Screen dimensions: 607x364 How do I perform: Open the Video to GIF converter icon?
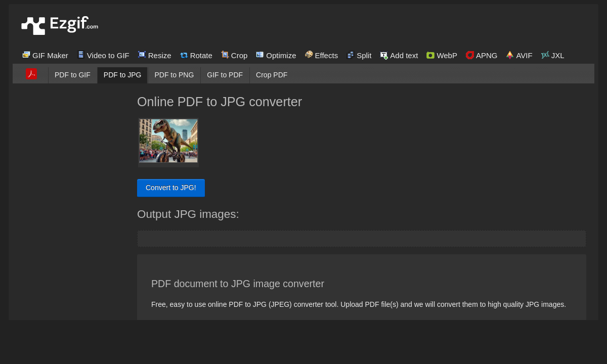(80, 54)
